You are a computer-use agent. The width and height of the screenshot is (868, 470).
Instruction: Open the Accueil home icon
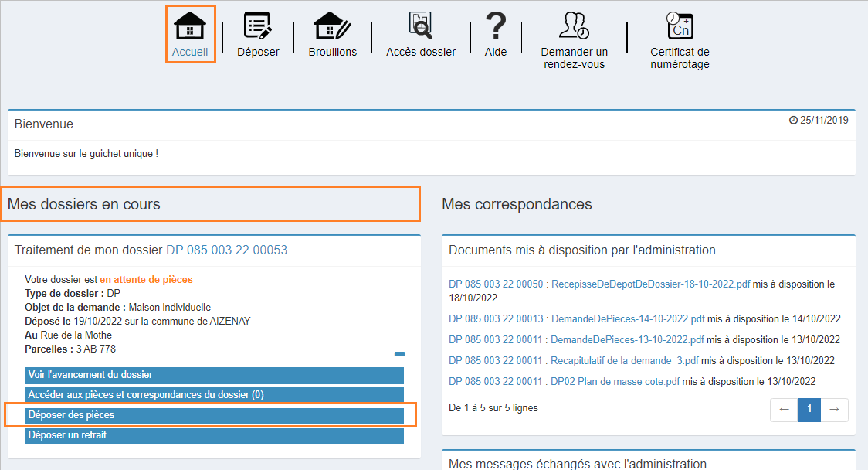tap(190, 26)
